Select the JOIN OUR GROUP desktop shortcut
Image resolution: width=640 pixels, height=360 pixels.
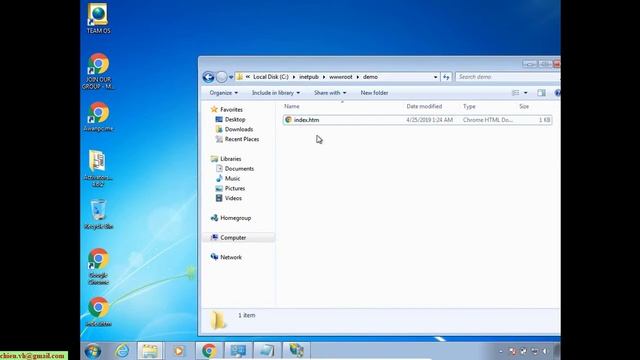coord(98,71)
